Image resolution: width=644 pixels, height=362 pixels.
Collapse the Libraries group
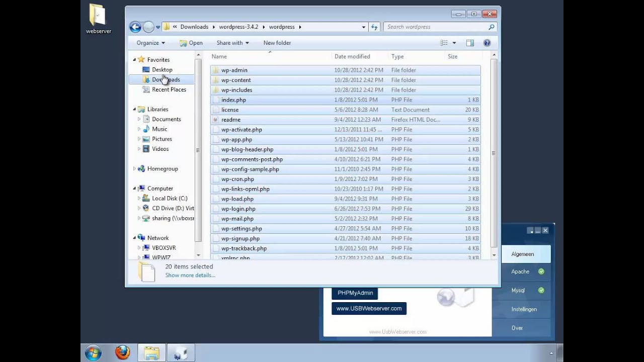(134, 109)
